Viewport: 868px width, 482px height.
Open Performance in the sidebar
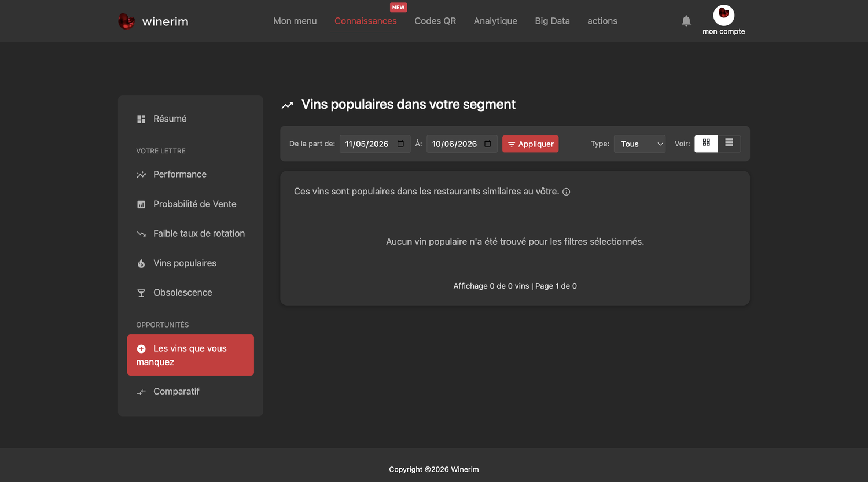[x=190, y=174]
